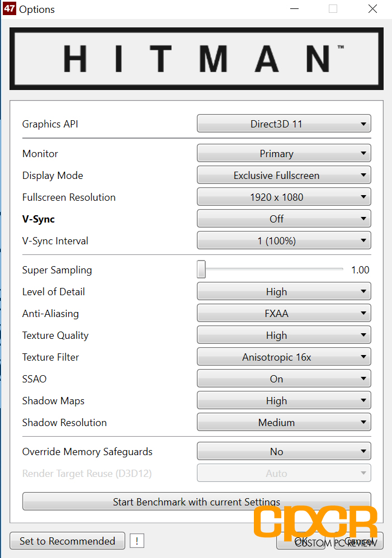Click the HITMAN logo banner

196,59
